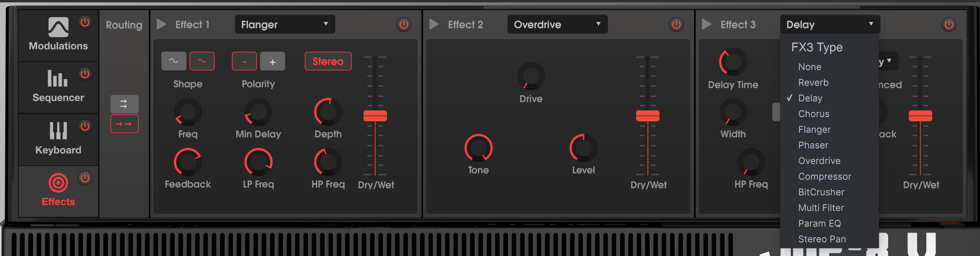Click the Effect 2 Dry/Wet slider handle
The width and height of the screenshot is (980, 256).
tap(648, 116)
